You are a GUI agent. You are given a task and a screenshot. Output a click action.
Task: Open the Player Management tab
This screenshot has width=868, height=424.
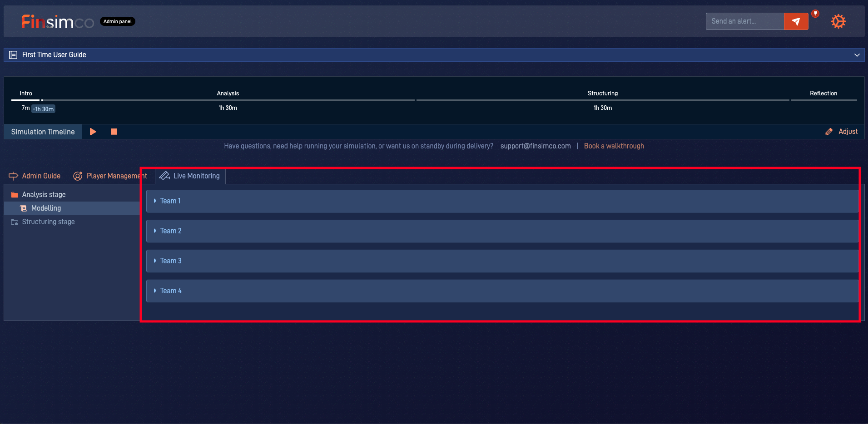[110, 176]
